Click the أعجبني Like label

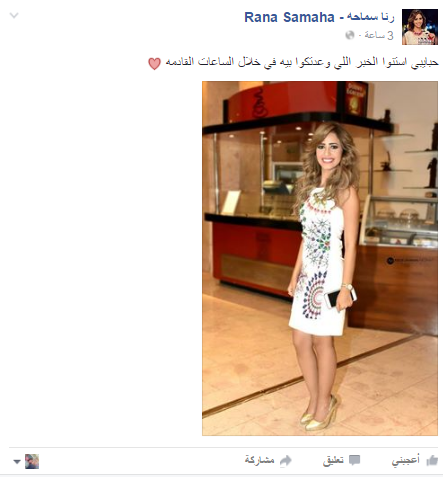406,460
